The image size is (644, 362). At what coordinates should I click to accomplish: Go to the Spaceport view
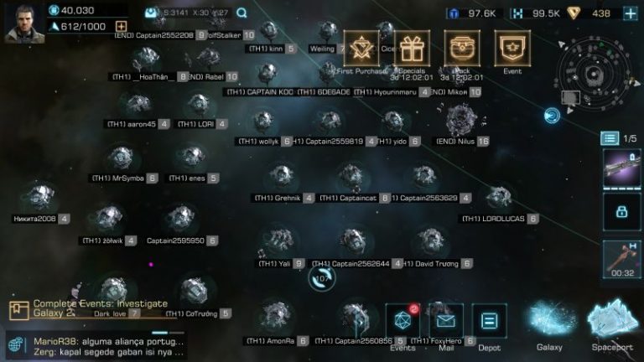[612, 324]
